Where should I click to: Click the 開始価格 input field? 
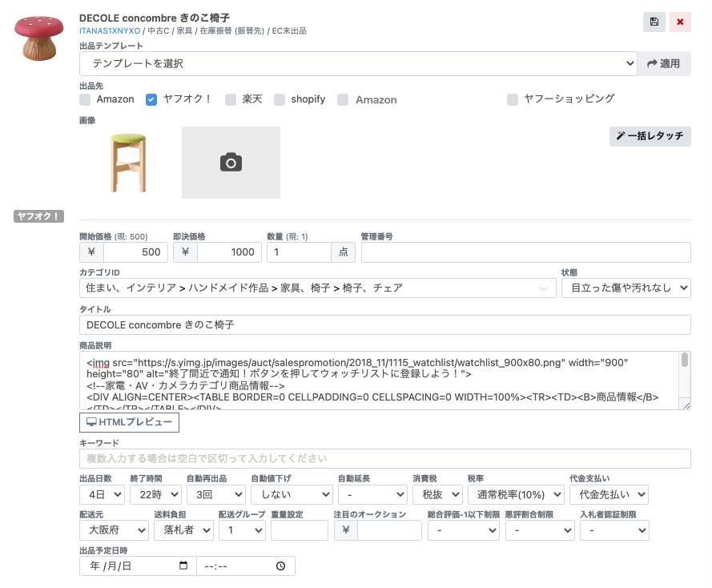(x=135, y=252)
